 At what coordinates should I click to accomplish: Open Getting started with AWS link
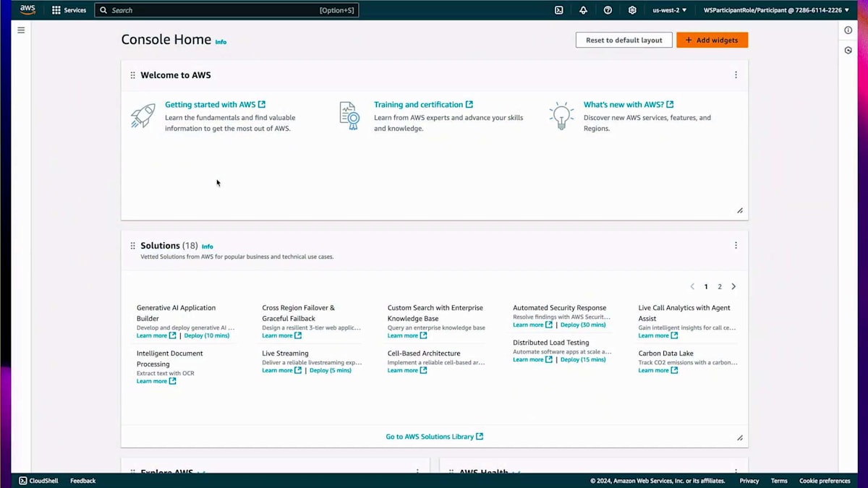click(x=215, y=105)
